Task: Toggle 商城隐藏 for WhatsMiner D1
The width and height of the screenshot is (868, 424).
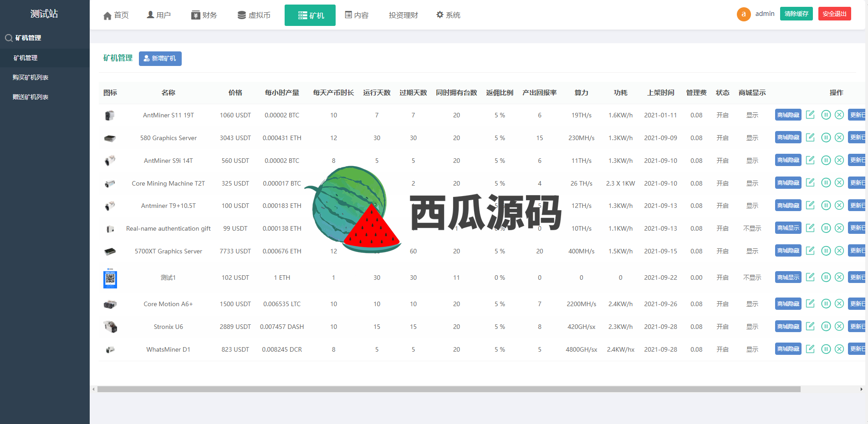Action: pyautogui.click(x=788, y=349)
